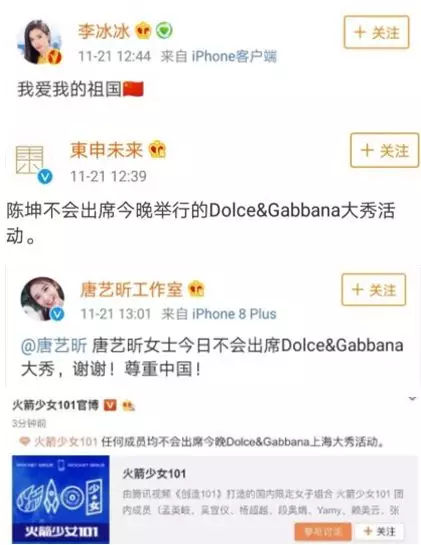Screen dimensions: 421x545
Task: Open 李冰冰's profile avatar
Action: point(41,42)
